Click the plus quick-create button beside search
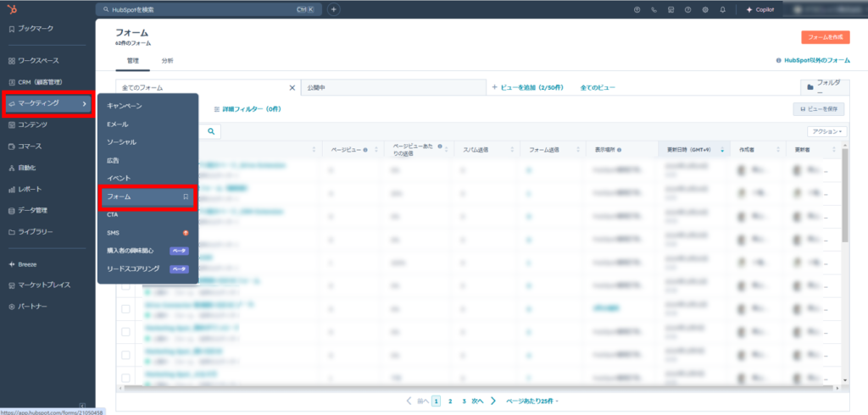Image resolution: width=868 pixels, height=415 pixels. point(333,9)
